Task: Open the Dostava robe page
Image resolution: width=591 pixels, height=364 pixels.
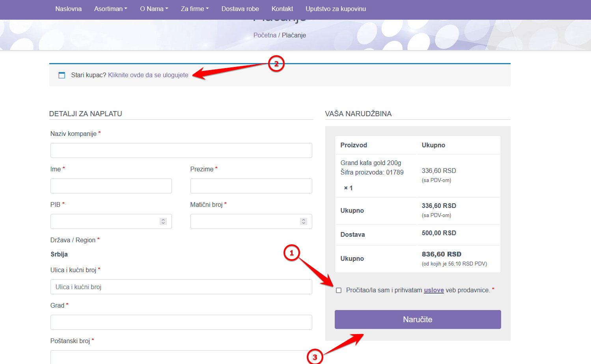Action: (240, 9)
